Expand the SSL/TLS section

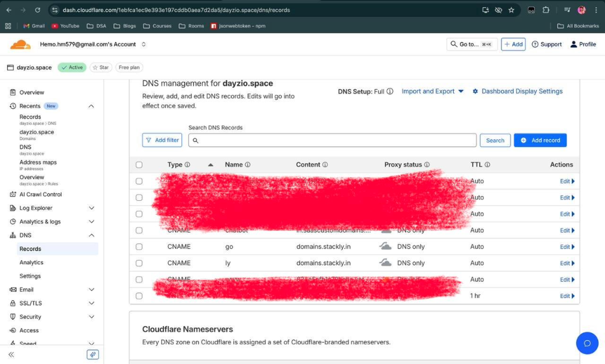point(91,303)
